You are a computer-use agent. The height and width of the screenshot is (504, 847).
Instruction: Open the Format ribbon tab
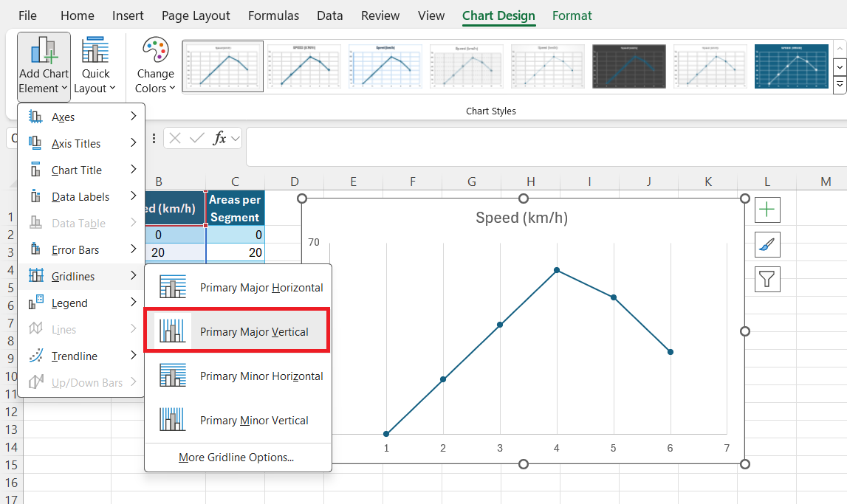pyautogui.click(x=572, y=15)
